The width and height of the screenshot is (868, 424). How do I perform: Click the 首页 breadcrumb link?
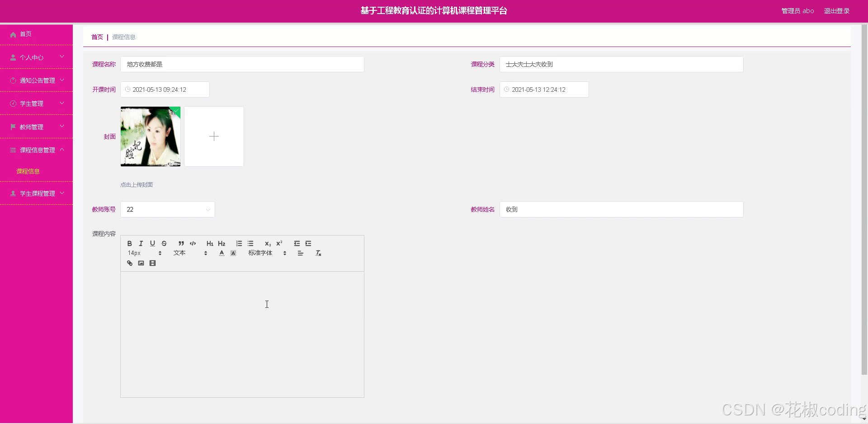97,37
